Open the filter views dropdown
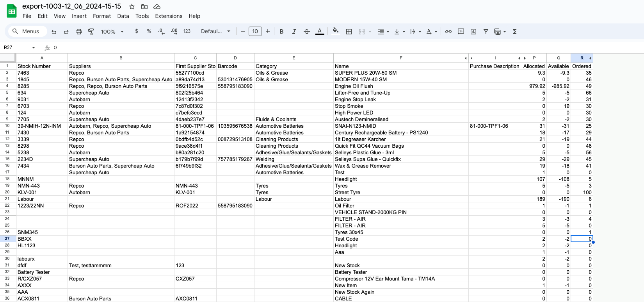Image resolution: width=644 pixels, height=302 pixels. pos(500,32)
